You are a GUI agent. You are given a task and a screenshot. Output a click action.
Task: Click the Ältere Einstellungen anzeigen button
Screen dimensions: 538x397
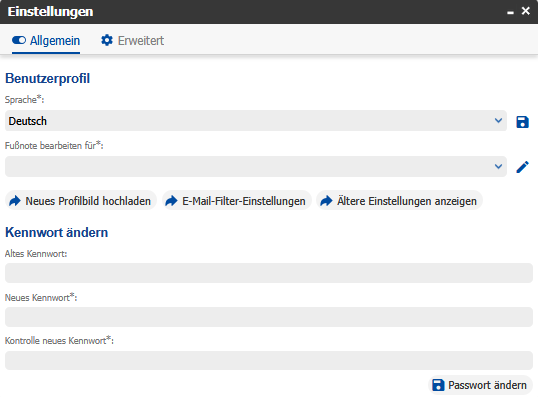pyautogui.click(x=399, y=201)
